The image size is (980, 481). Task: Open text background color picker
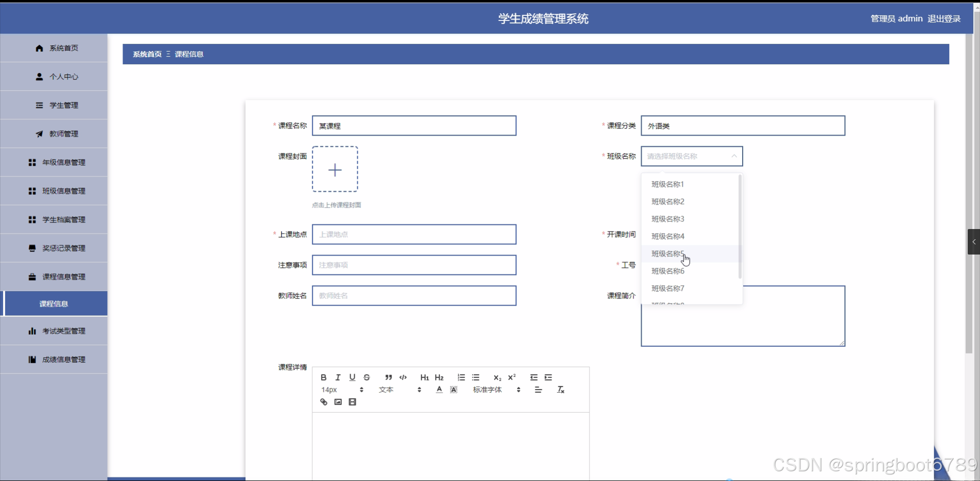pos(453,390)
